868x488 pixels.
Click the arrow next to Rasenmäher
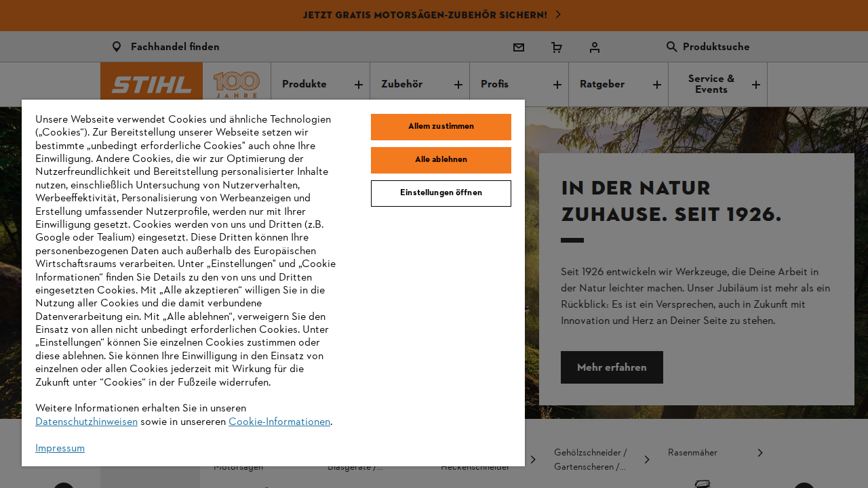[760, 452]
